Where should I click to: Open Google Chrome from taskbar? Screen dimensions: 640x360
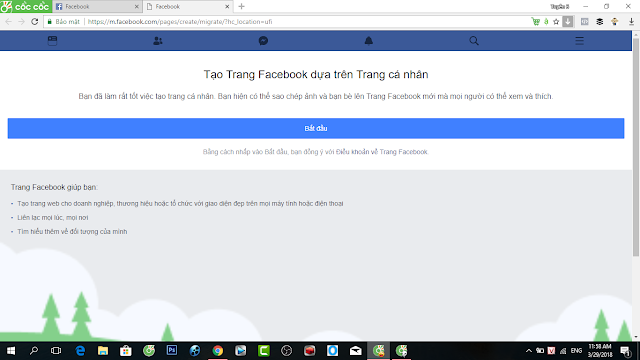[218, 351]
